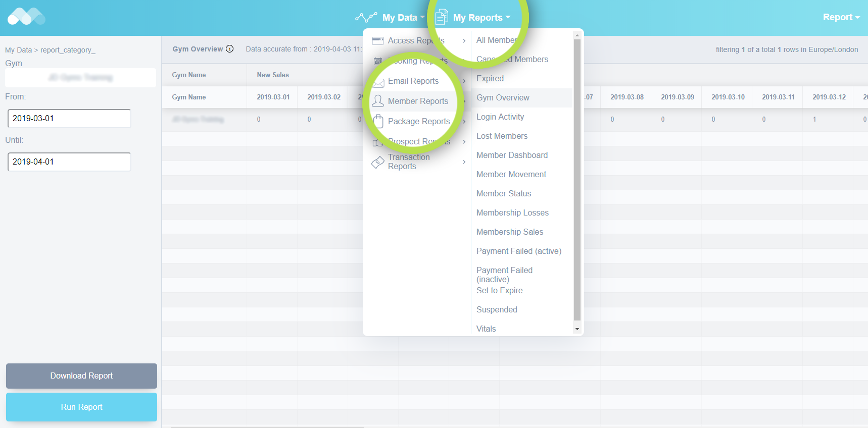The image size is (868, 428).
Task: Choose Membership Sales report
Action: (x=509, y=232)
